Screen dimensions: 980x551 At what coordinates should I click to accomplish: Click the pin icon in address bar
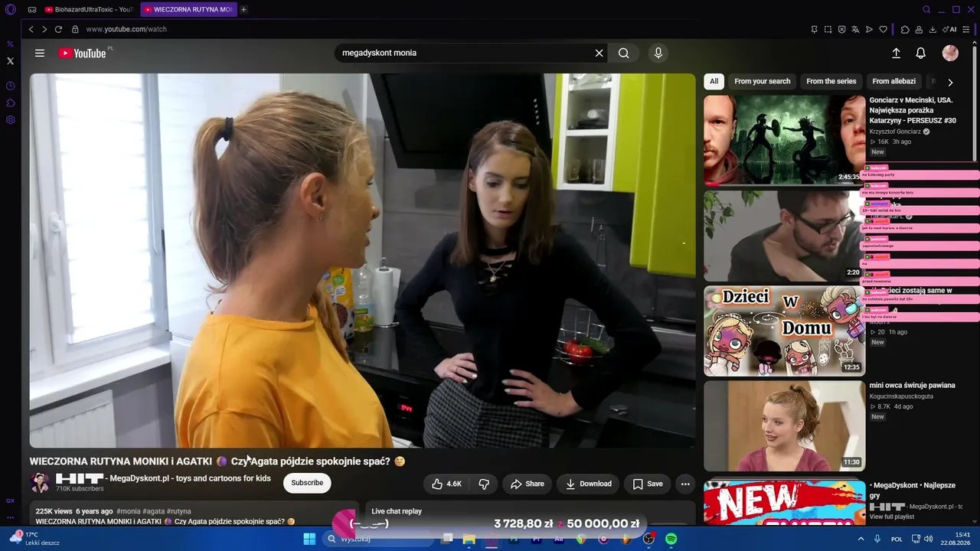pos(814,29)
